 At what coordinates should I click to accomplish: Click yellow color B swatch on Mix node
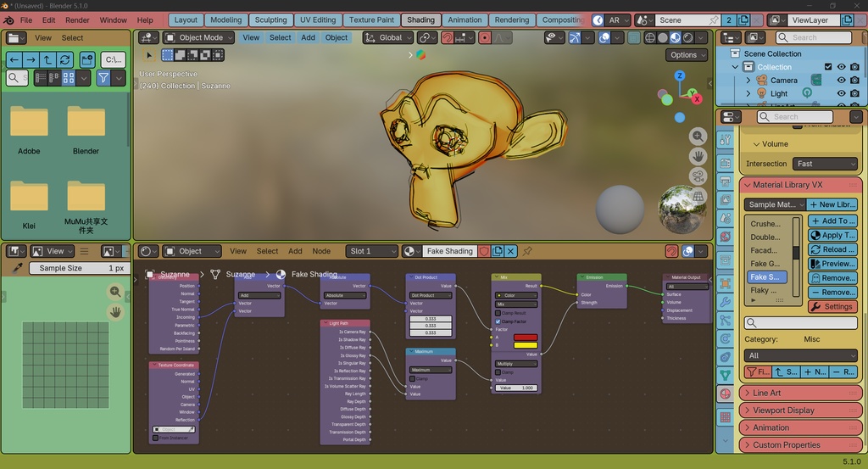[x=526, y=345]
